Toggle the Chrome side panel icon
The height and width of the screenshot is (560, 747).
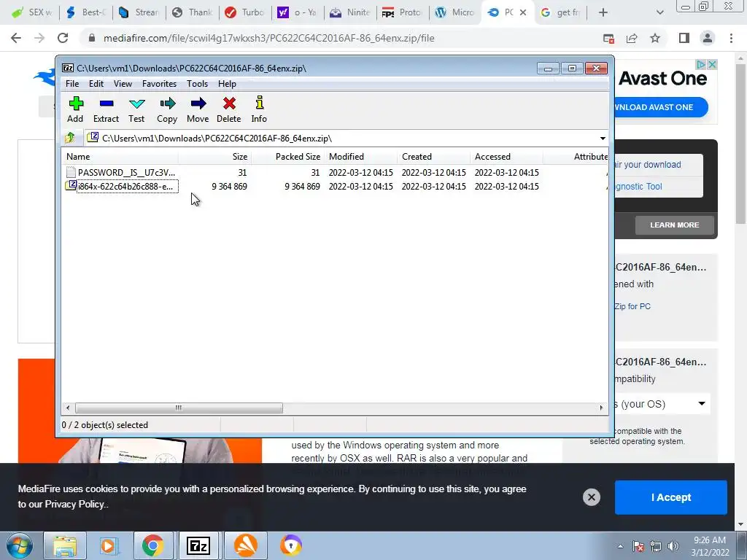tap(684, 38)
